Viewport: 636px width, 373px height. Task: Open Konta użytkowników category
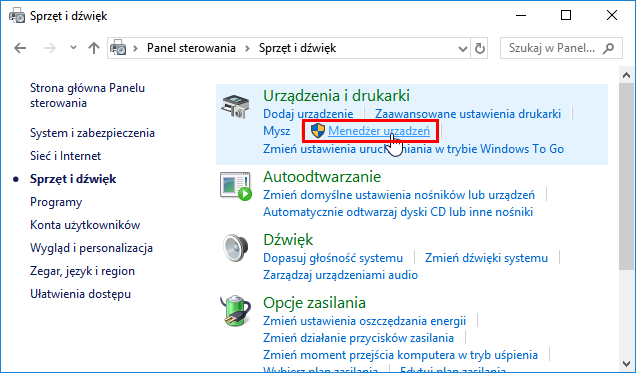click(x=85, y=225)
